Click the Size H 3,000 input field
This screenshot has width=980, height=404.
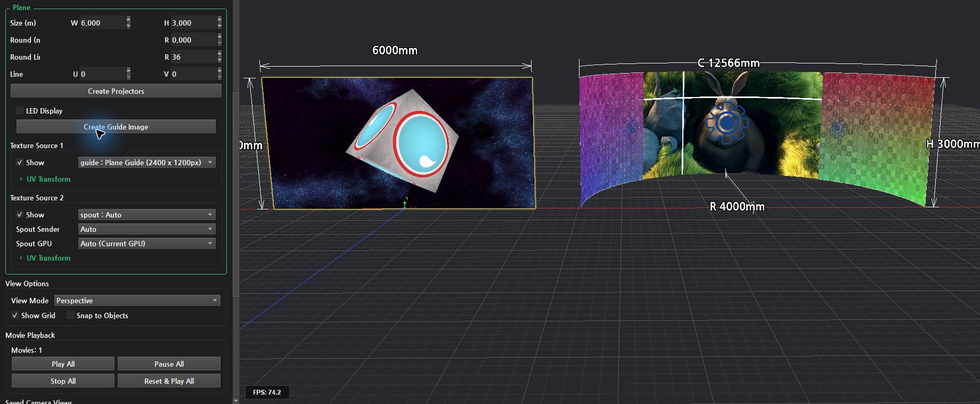click(194, 23)
